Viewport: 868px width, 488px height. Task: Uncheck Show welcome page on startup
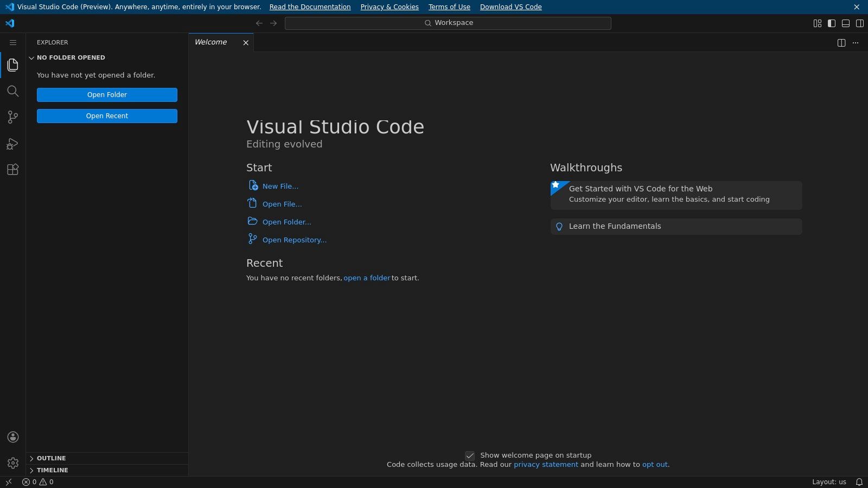pyautogui.click(x=470, y=455)
